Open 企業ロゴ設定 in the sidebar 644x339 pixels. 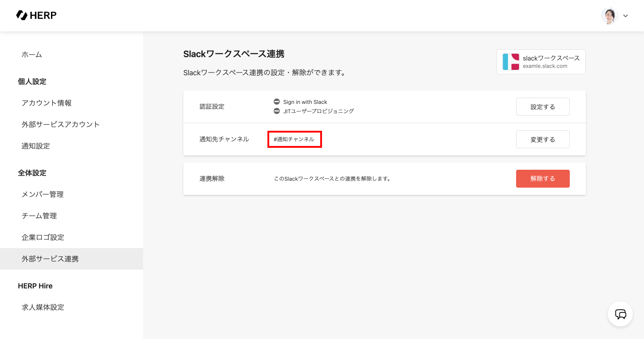(x=43, y=237)
